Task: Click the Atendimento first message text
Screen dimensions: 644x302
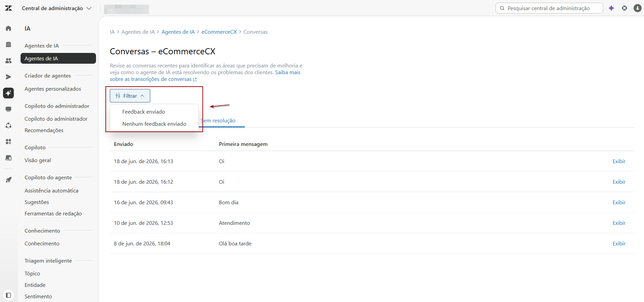Action: [x=234, y=223]
